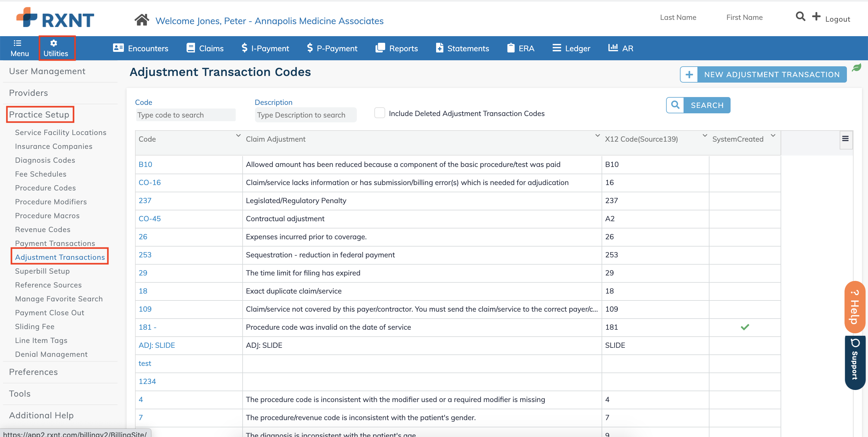Expand Preferences section
Viewport: 868px width, 437px height.
pyautogui.click(x=33, y=372)
